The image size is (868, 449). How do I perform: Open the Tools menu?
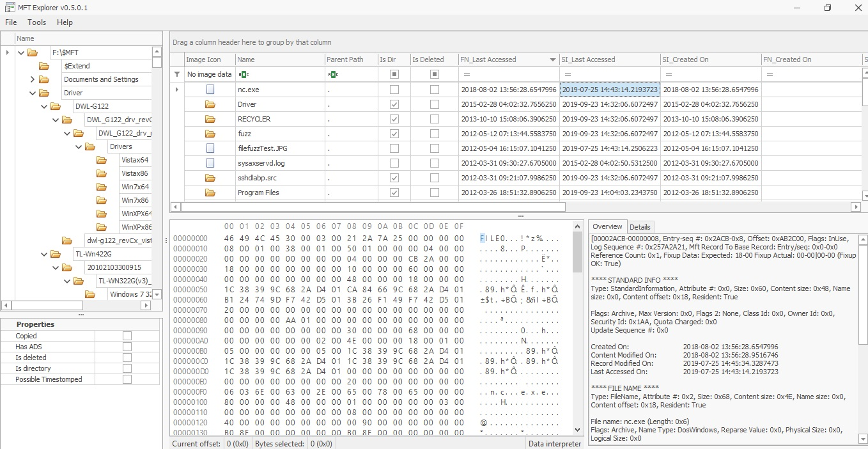pyautogui.click(x=37, y=22)
